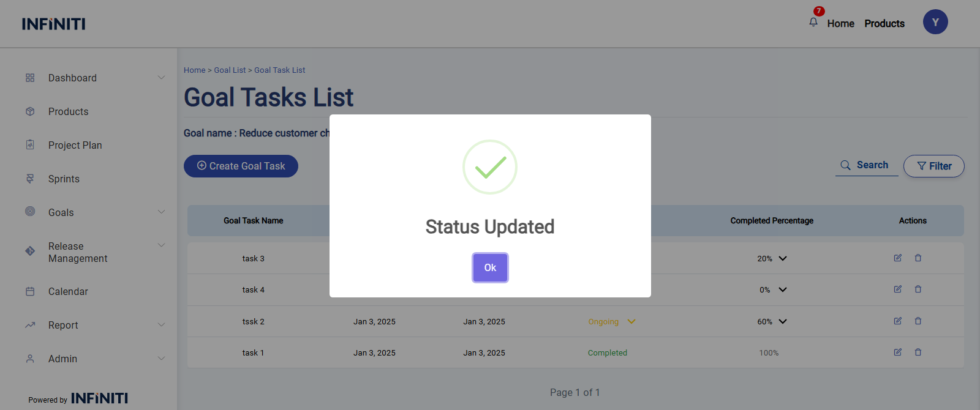
Task: Open Products in top navigation
Action: point(884,23)
